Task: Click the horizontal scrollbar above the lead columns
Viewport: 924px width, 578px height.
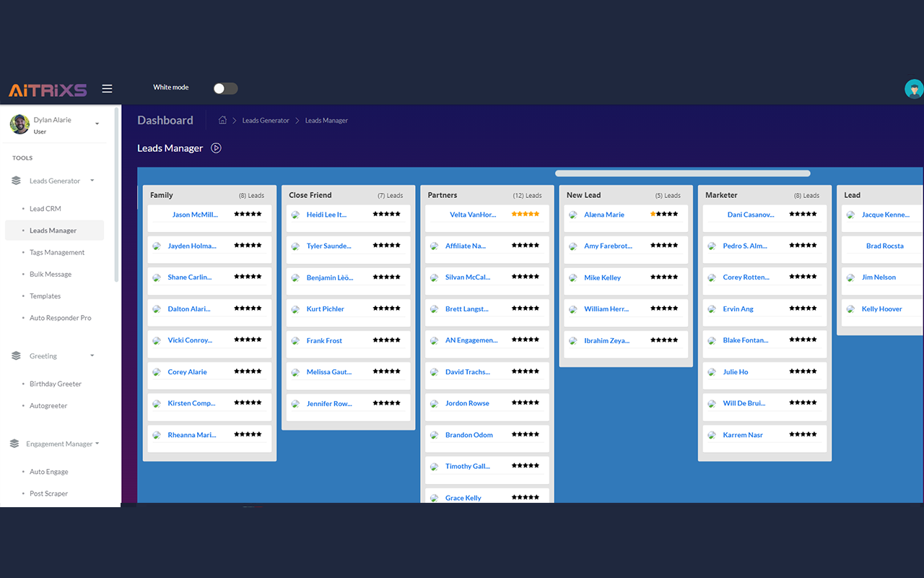Action: [x=683, y=173]
